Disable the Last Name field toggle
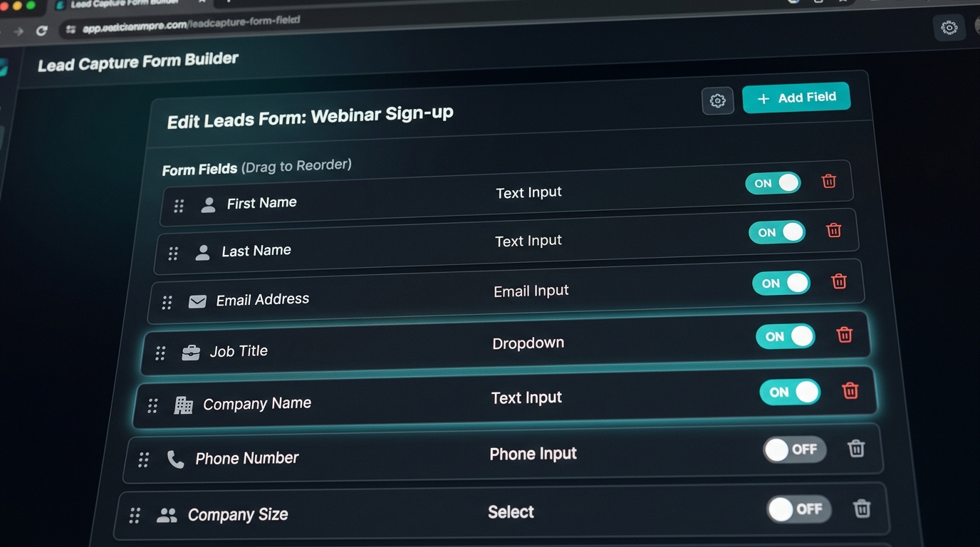 coord(777,232)
